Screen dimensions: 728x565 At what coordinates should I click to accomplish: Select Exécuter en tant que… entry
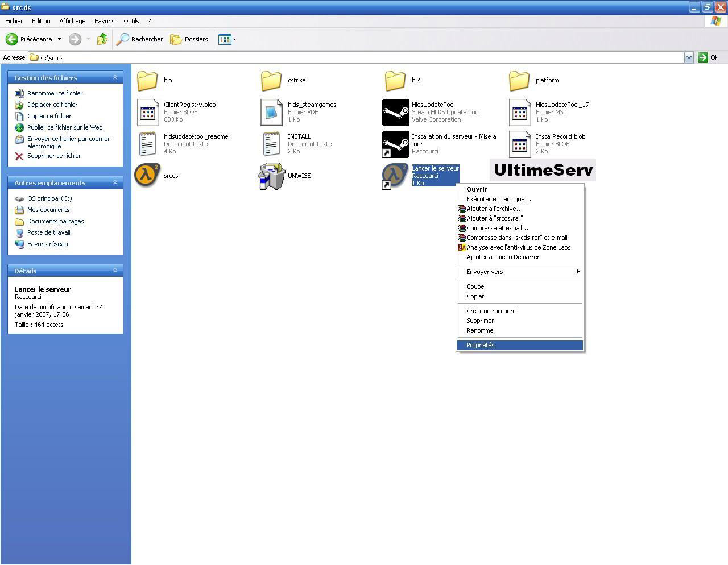tap(520, 199)
